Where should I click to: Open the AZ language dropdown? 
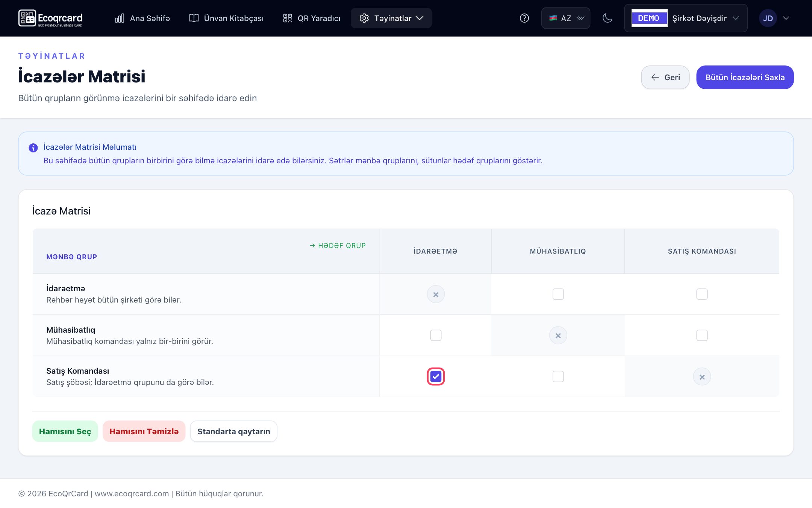pyautogui.click(x=566, y=18)
